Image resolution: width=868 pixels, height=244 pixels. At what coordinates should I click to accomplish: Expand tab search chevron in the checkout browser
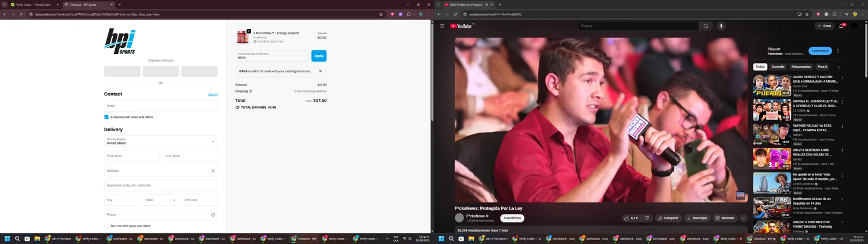coord(4,5)
